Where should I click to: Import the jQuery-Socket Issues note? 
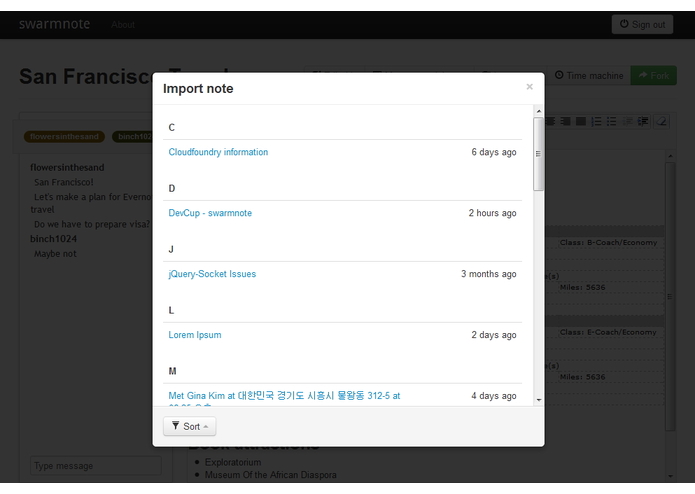pos(212,274)
